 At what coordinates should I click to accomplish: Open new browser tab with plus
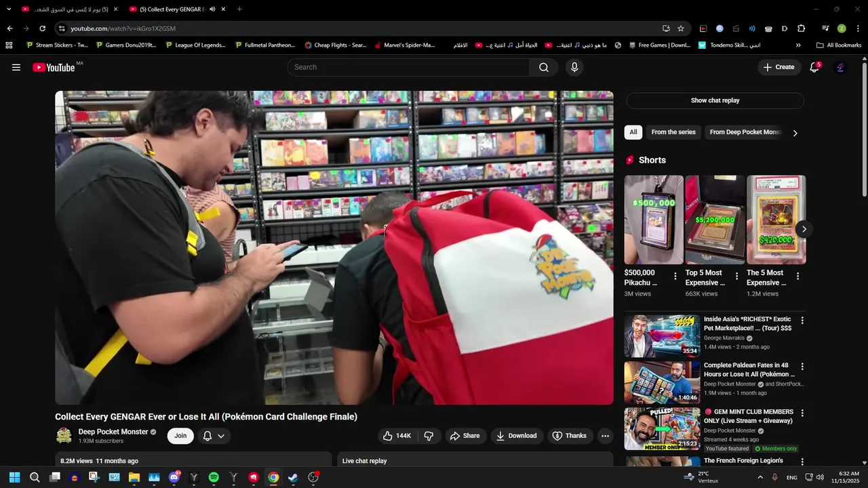(x=239, y=9)
